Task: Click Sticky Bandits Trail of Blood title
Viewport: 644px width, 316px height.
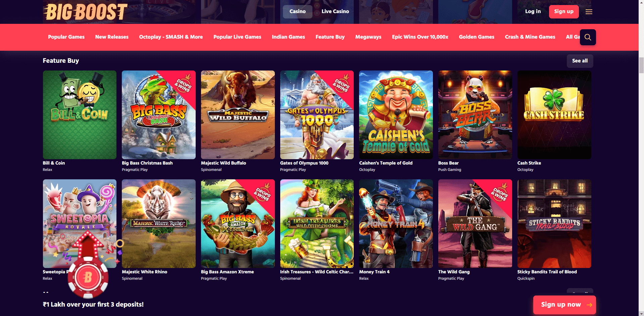Action: click(547, 272)
